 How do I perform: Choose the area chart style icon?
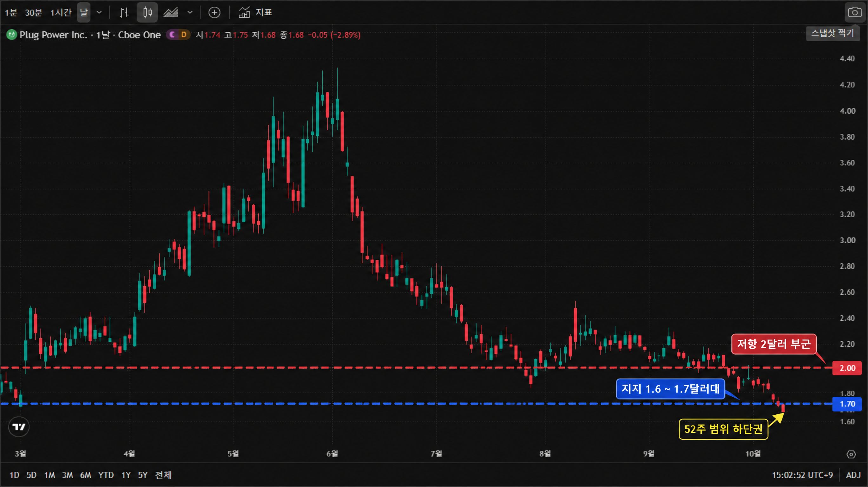coord(171,13)
